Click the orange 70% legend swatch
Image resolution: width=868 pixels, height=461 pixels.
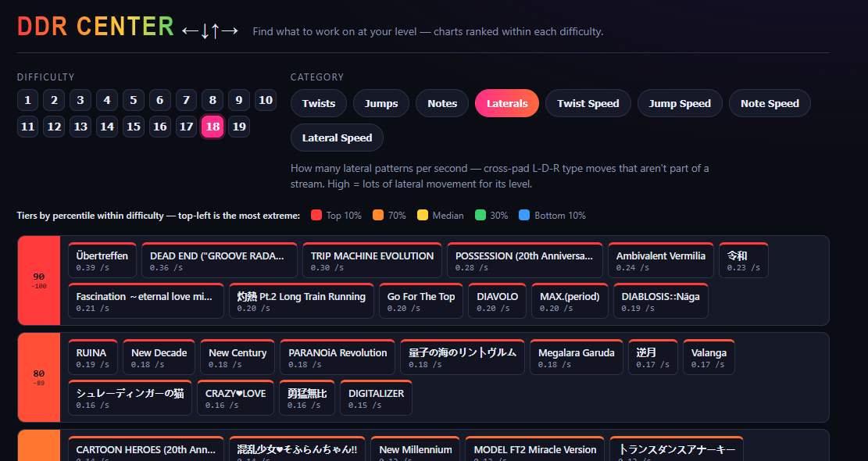[x=378, y=216]
